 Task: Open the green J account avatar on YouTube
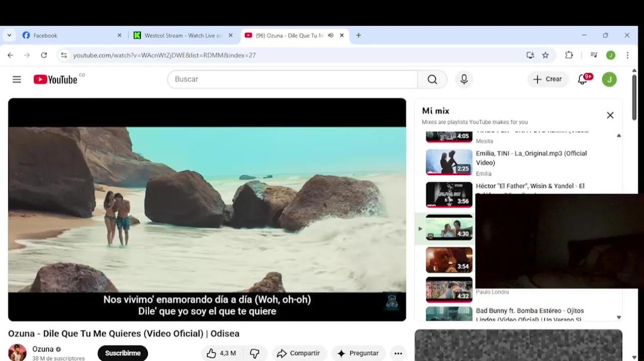pyautogui.click(x=609, y=79)
